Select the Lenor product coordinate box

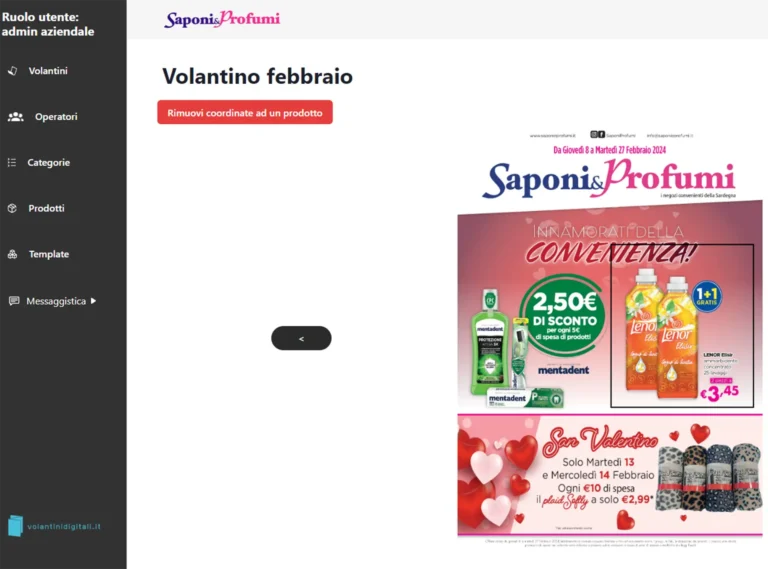[x=682, y=326]
